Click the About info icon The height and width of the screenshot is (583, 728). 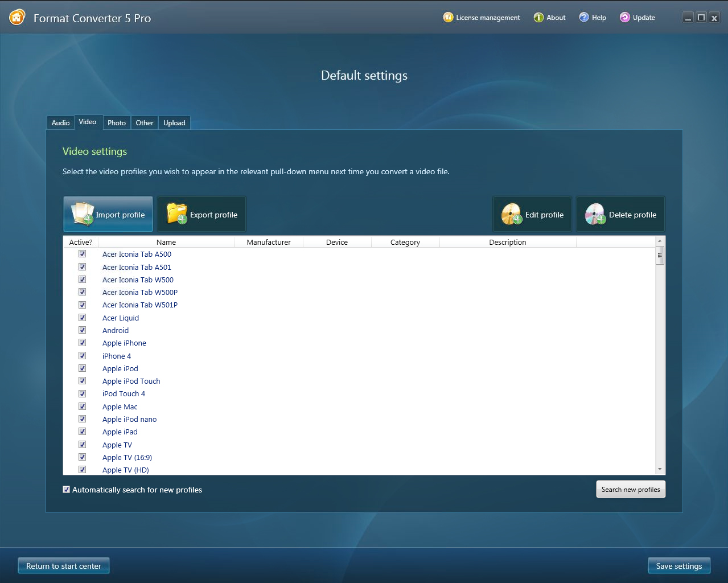coord(538,18)
